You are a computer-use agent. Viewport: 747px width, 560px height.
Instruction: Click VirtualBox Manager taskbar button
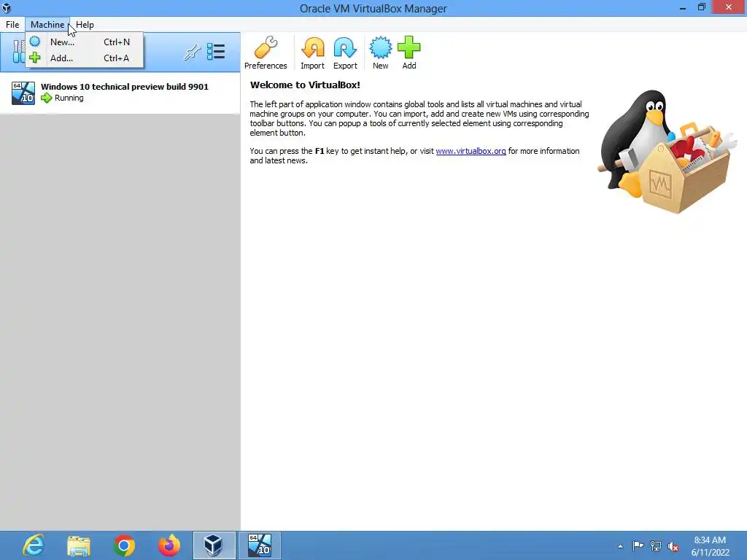[214, 545]
